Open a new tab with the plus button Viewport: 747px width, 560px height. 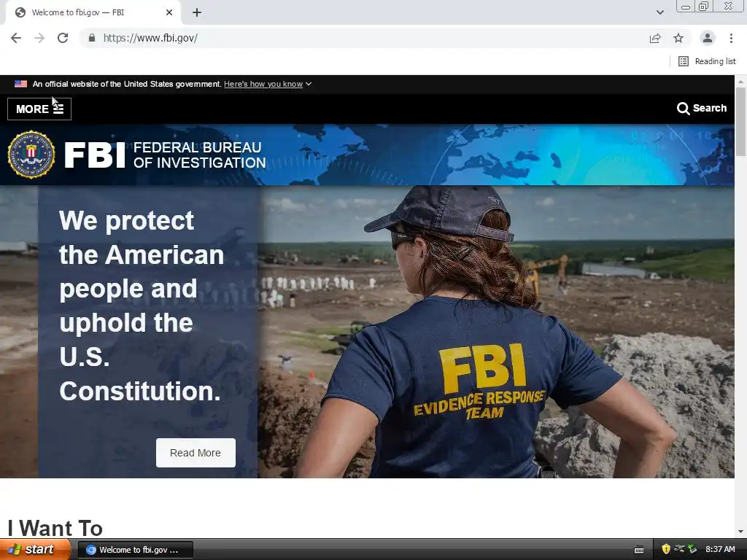pyautogui.click(x=197, y=13)
